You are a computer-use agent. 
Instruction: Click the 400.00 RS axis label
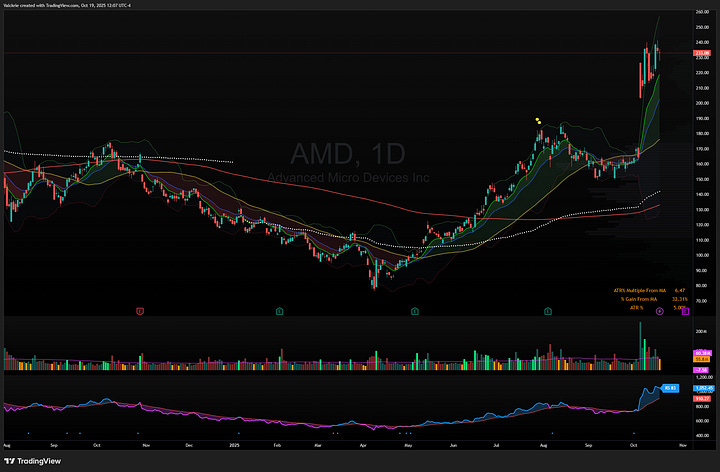[x=702, y=435]
